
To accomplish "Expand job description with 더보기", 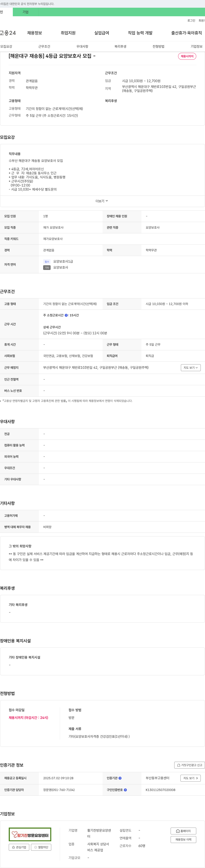I will pyautogui.click(x=102, y=201).
